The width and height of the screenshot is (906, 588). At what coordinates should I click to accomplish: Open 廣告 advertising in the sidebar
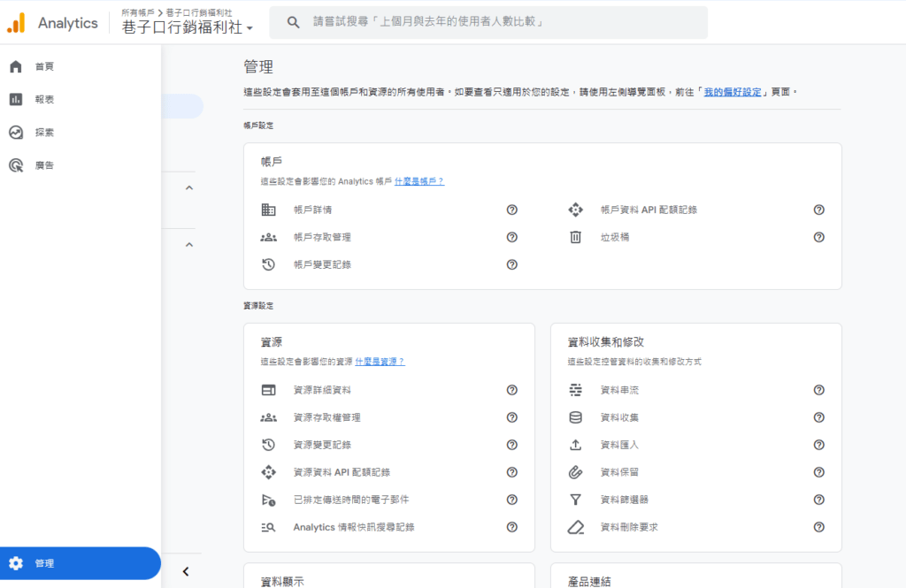click(x=44, y=165)
